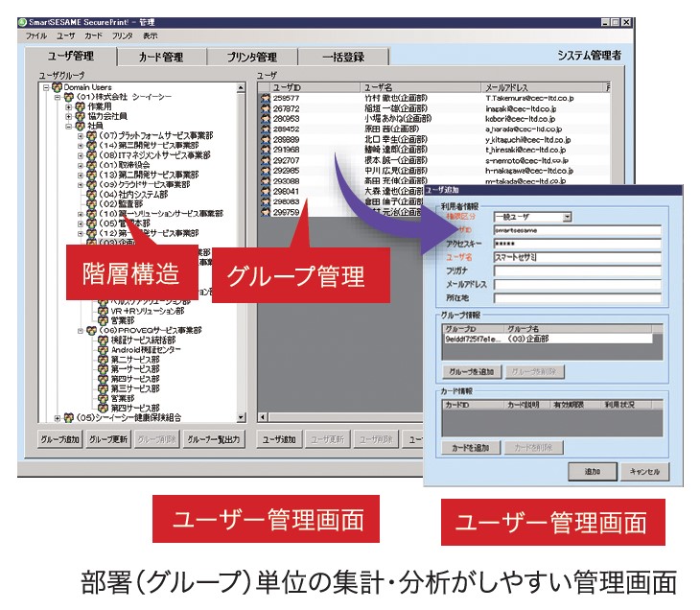Click the (04)社内システム部 group icon
Screen dimensions: 700x610
[91, 195]
